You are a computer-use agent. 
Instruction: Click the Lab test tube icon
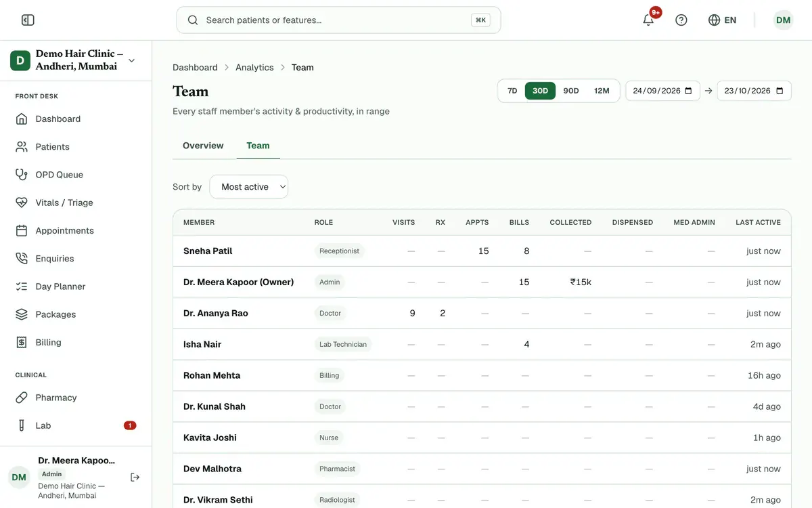pos(22,425)
